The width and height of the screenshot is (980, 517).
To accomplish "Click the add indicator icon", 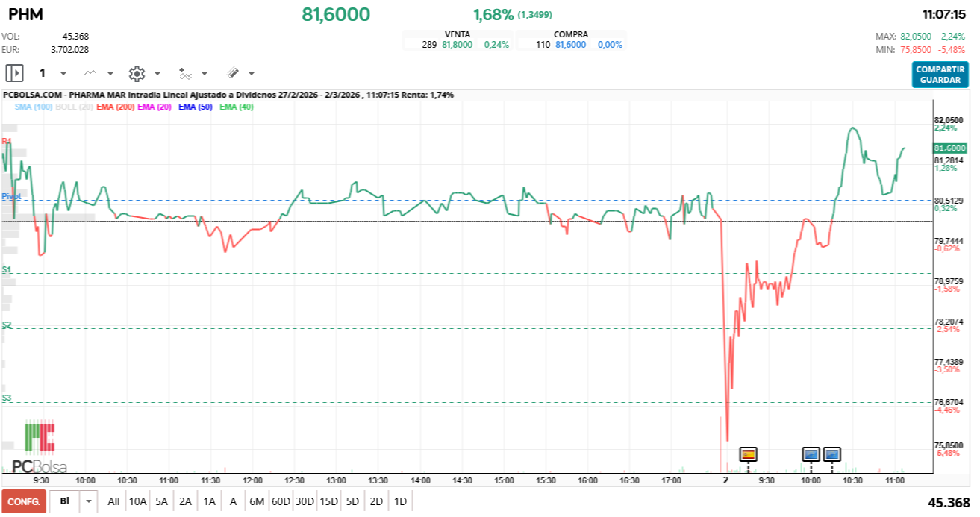I will click(185, 73).
